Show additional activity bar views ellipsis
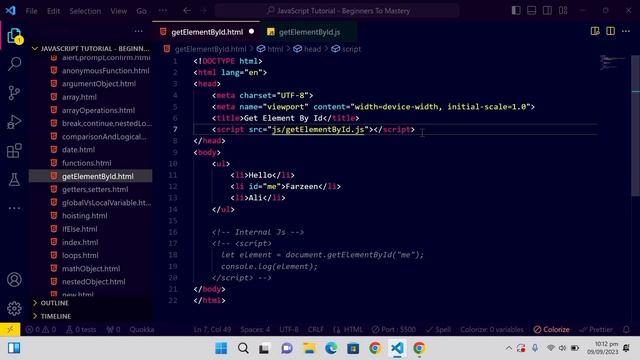The height and width of the screenshot is (360, 640). point(14,208)
